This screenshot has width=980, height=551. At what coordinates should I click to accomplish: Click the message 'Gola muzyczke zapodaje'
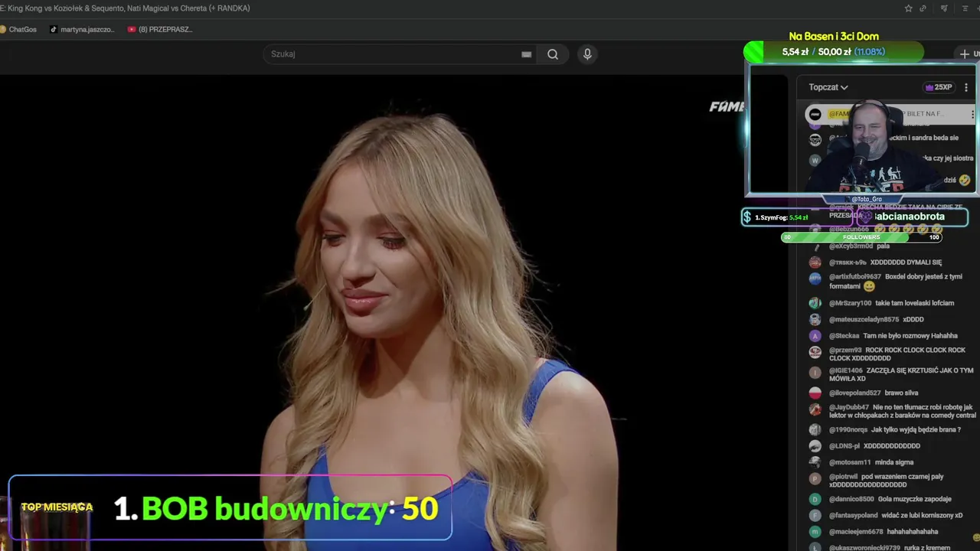pyautogui.click(x=916, y=499)
